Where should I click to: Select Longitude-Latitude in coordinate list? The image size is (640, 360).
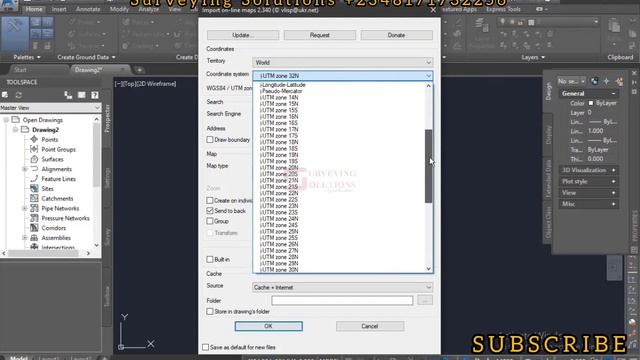tap(282, 85)
